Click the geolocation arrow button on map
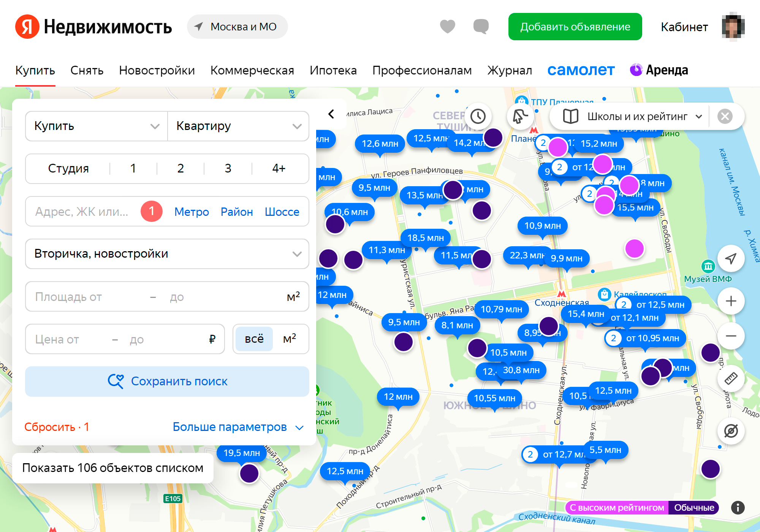Viewport: 760px width, 532px height. click(x=731, y=259)
